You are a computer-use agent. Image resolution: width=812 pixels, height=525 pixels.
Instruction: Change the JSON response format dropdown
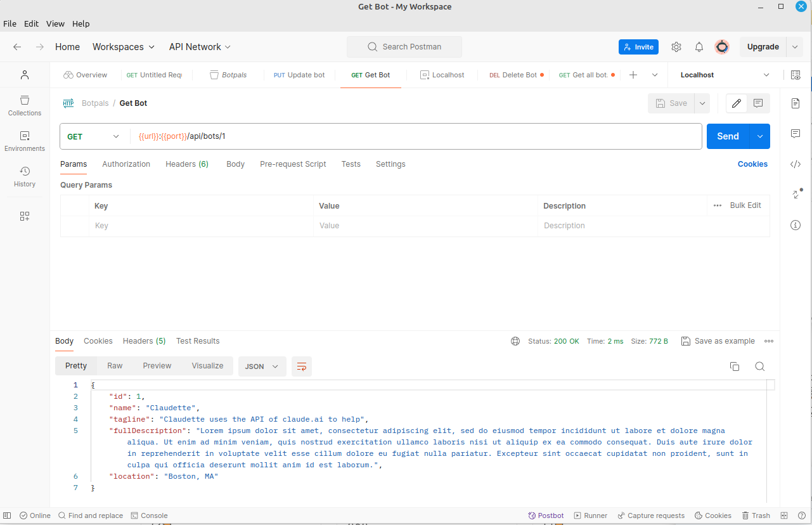click(262, 366)
